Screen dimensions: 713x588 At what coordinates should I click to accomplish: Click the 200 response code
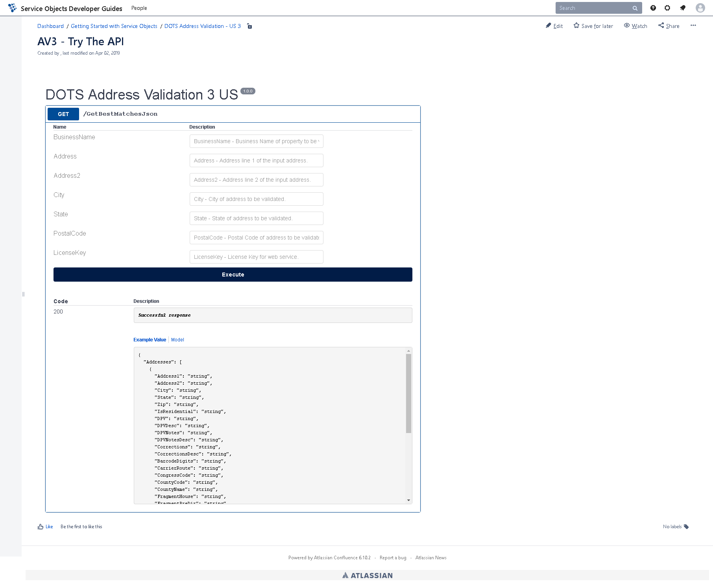[58, 312]
